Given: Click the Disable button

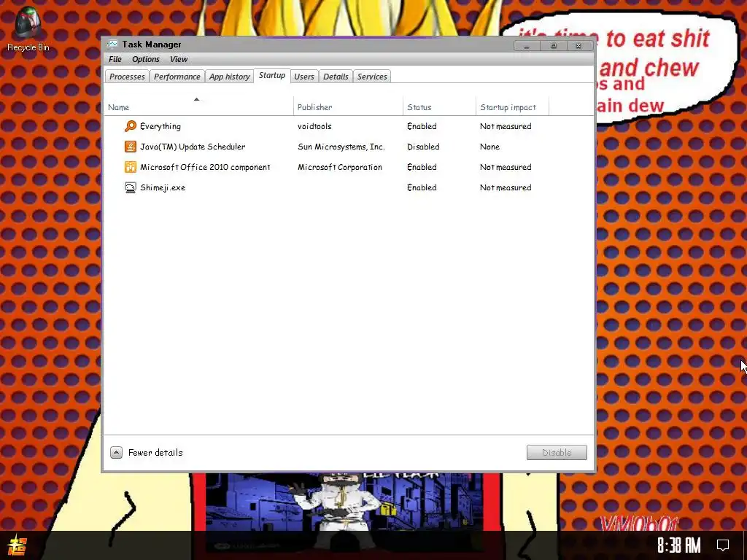Looking at the screenshot, I should point(557,452).
